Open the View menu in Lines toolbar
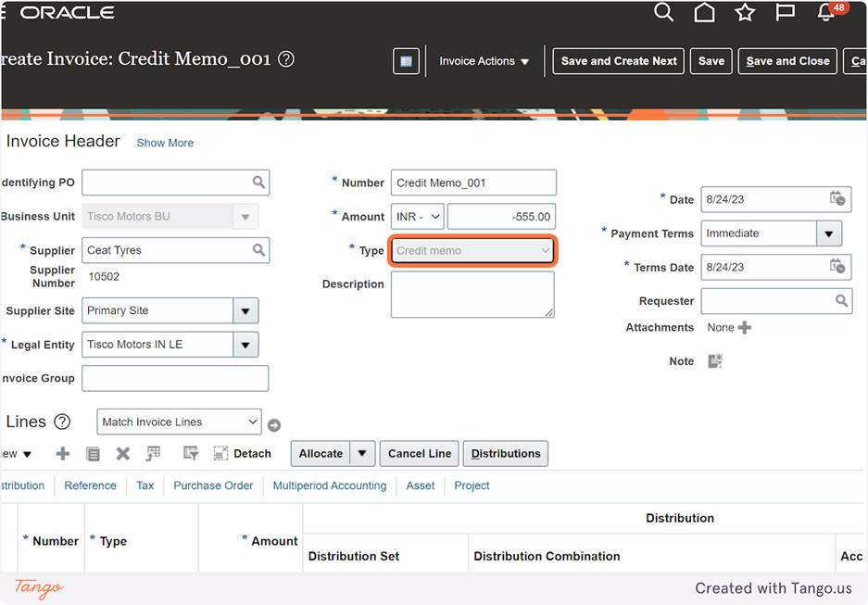868x605 pixels. [17, 454]
